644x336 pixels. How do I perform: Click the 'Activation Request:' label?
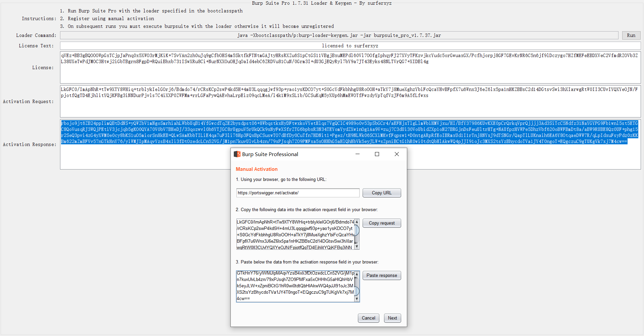pyautogui.click(x=28, y=101)
